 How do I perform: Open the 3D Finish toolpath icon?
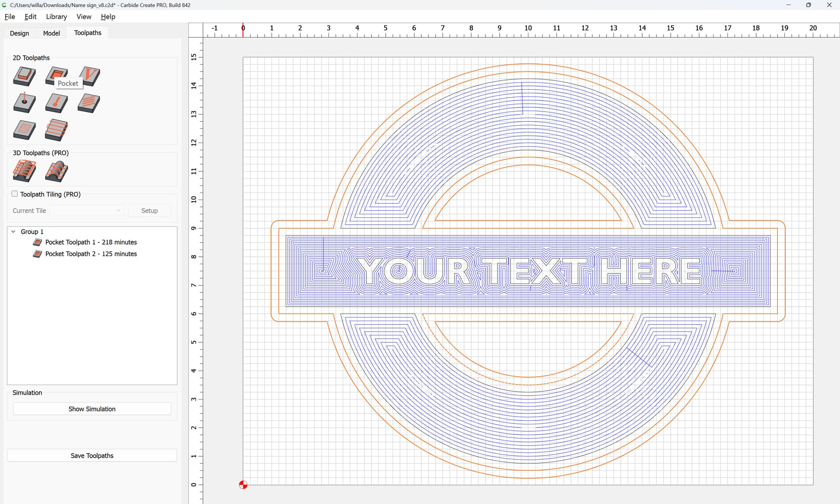56,171
